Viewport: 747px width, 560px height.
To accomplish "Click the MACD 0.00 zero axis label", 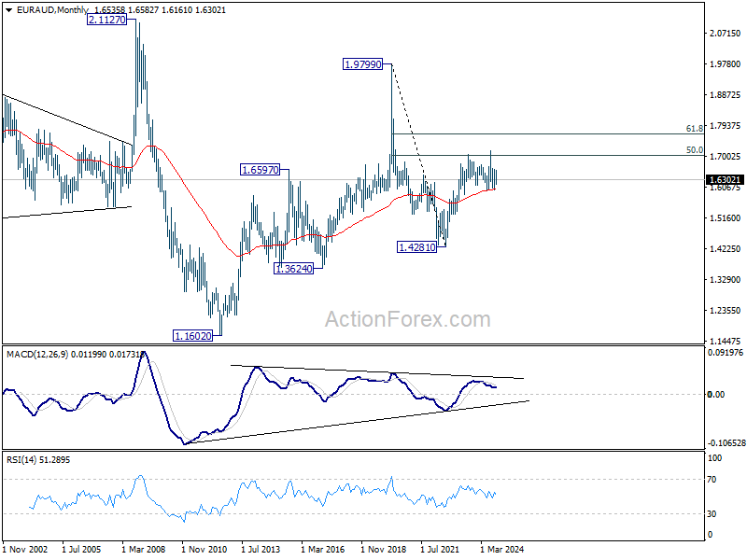I will click(716, 394).
